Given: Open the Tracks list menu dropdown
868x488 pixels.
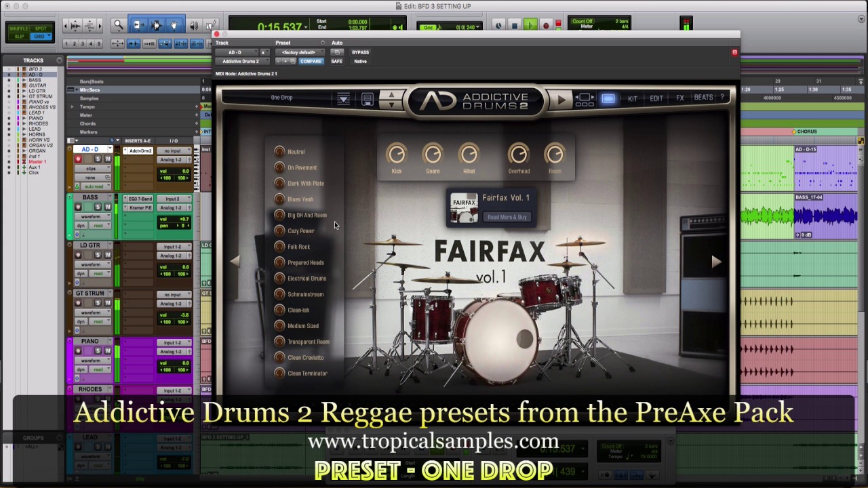Looking at the screenshot, I should [59, 61].
